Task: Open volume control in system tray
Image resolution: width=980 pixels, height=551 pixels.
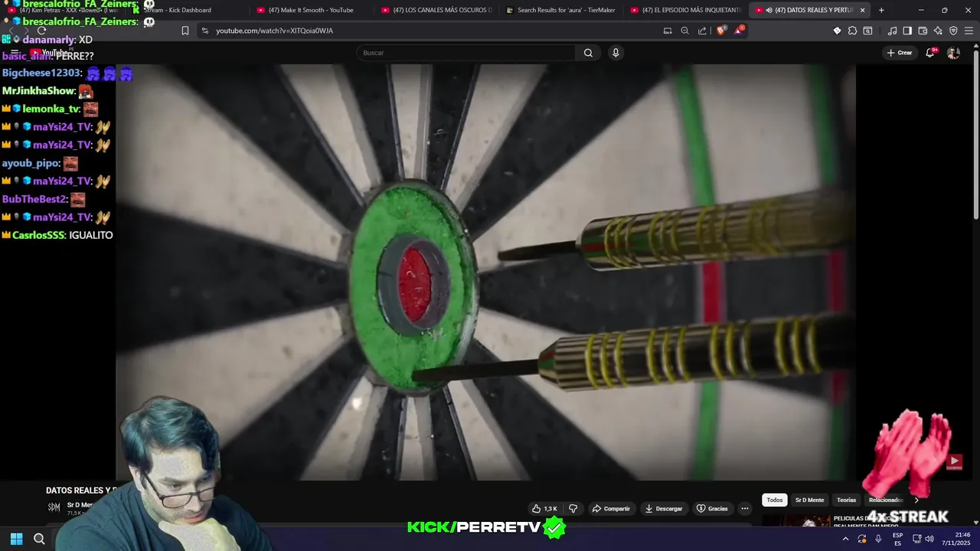Action: (x=929, y=539)
